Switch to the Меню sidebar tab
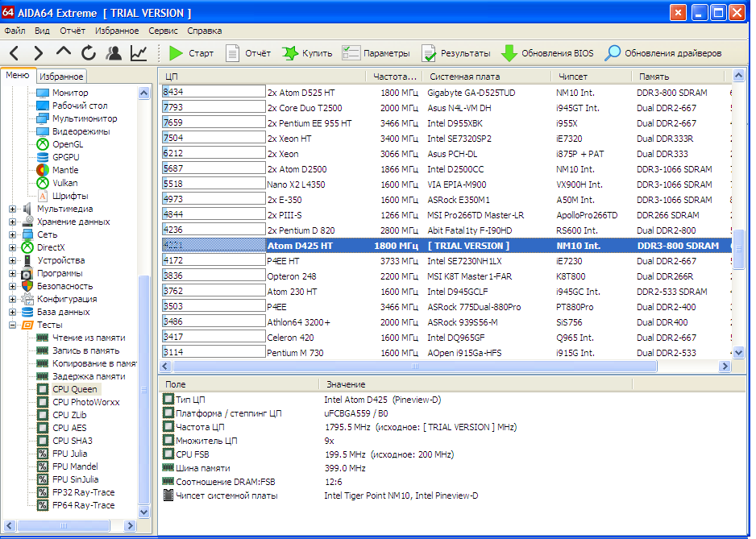The width and height of the screenshot is (756, 539). (x=18, y=75)
